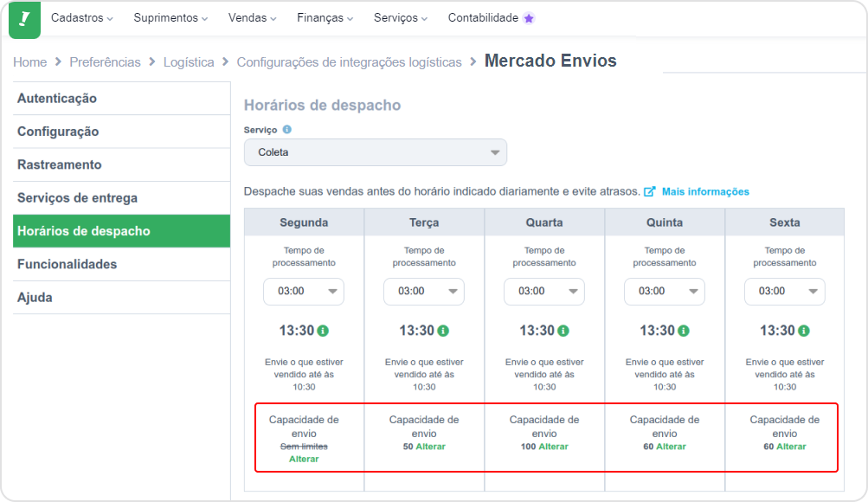Click Alterar for Terça capacity 50
Image resolution: width=868 pixels, height=502 pixels.
(x=431, y=447)
